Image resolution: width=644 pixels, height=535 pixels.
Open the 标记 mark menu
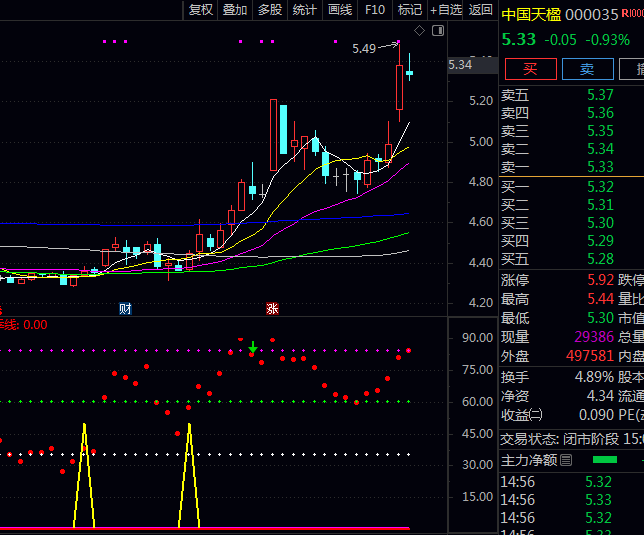pyautogui.click(x=409, y=10)
